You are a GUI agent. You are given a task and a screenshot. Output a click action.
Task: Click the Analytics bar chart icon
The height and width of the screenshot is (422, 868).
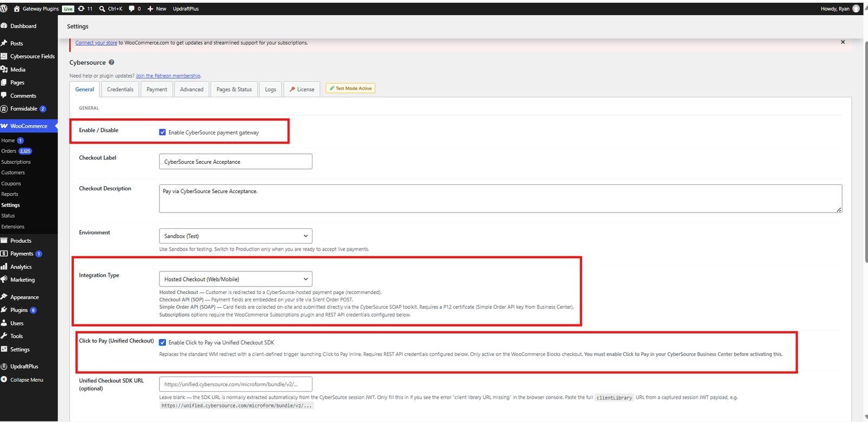click(x=4, y=267)
